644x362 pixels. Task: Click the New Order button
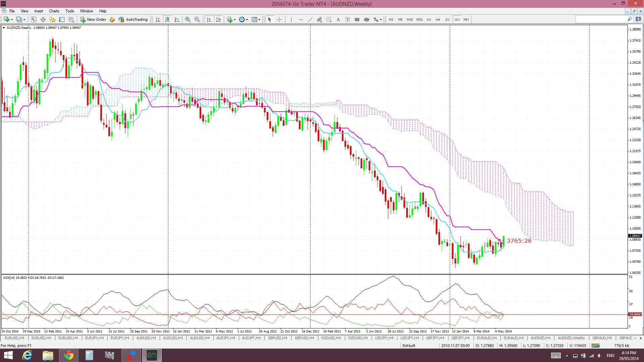(93, 19)
